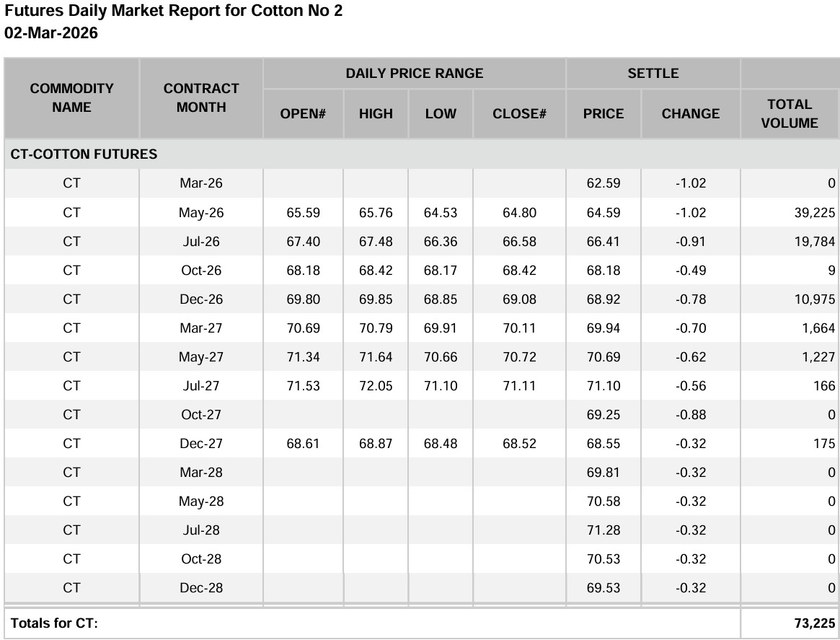
Task: Click the DAILY PRICE RANGE header
Action: (x=415, y=74)
